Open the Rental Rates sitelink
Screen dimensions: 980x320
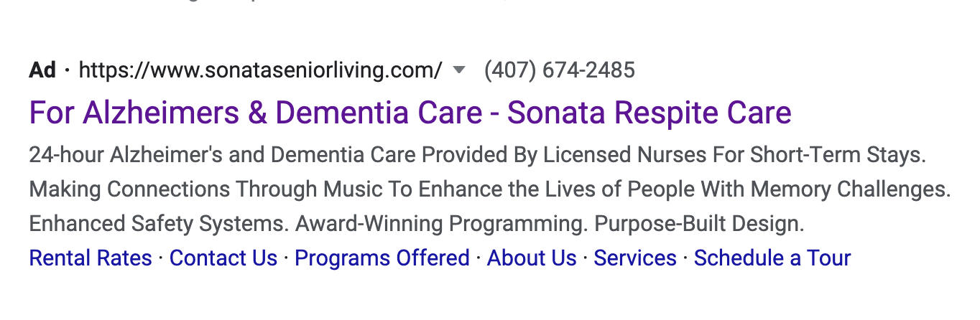pos(91,258)
